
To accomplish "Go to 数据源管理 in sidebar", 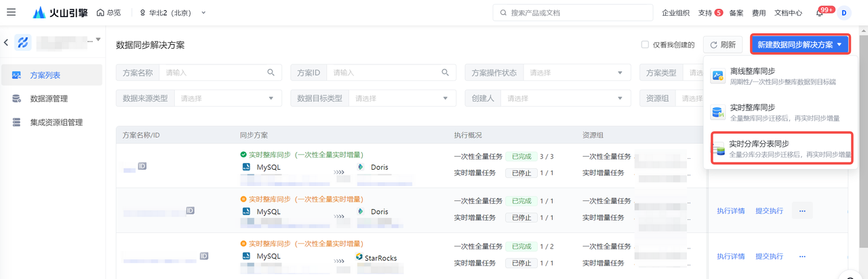I will tap(49, 98).
